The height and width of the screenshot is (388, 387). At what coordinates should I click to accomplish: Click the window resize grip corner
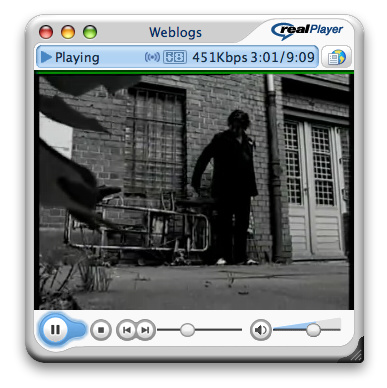coord(355,354)
